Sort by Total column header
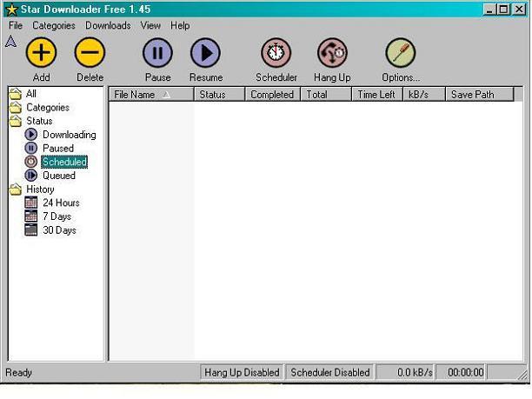The width and height of the screenshot is (532, 399). click(326, 95)
